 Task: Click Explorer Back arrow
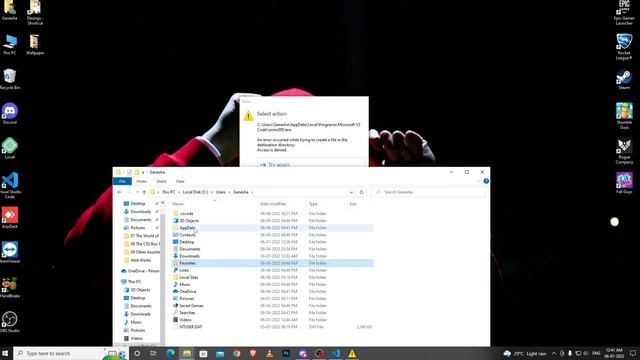(x=119, y=192)
